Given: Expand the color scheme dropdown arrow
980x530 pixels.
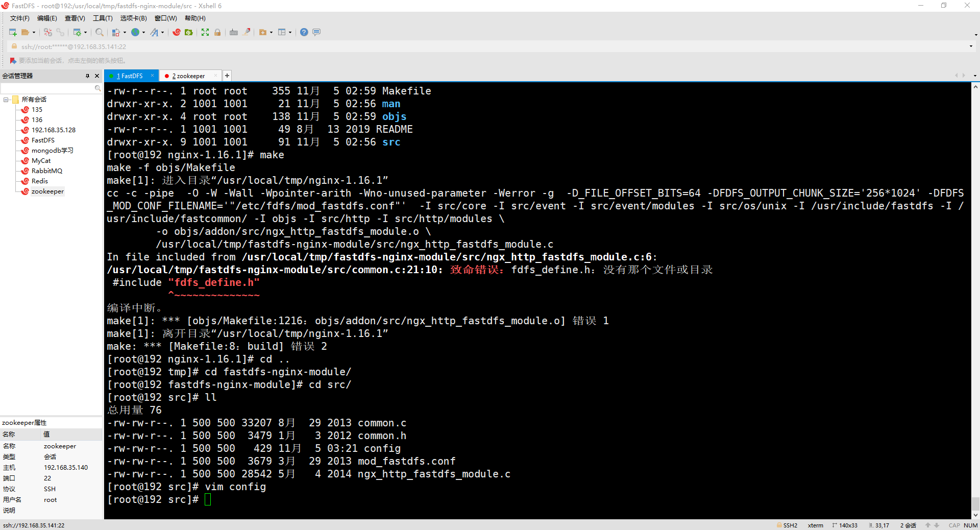Looking at the screenshot, I should click(x=125, y=32).
